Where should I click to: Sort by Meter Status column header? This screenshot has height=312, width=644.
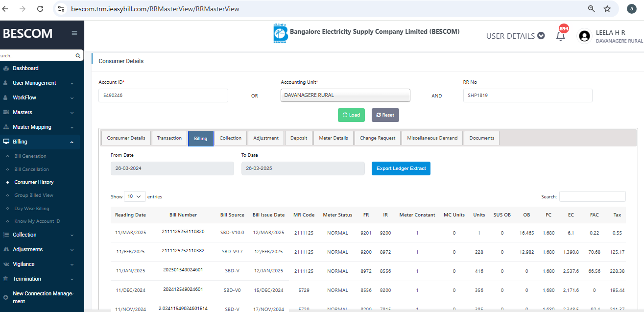(x=337, y=215)
